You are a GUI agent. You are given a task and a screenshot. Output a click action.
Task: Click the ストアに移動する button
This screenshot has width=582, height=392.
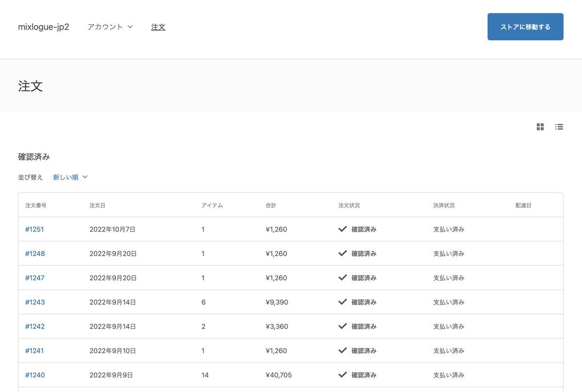[525, 27]
